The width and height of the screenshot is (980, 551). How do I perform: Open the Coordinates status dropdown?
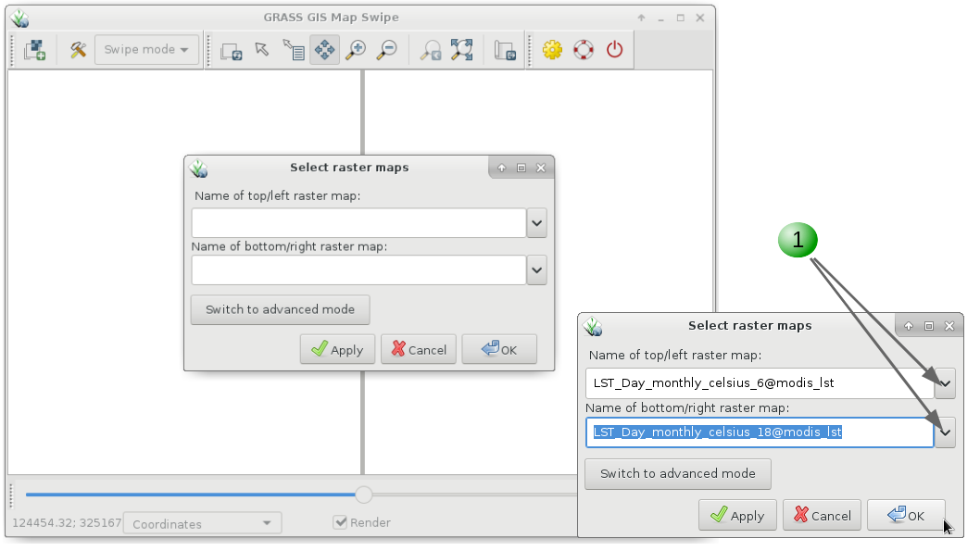click(203, 523)
